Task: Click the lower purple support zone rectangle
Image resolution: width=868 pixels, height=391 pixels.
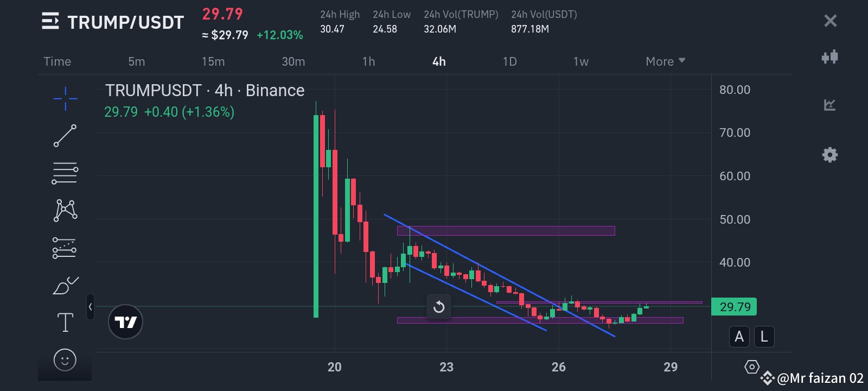Action: pyautogui.click(x=540, y=320)
